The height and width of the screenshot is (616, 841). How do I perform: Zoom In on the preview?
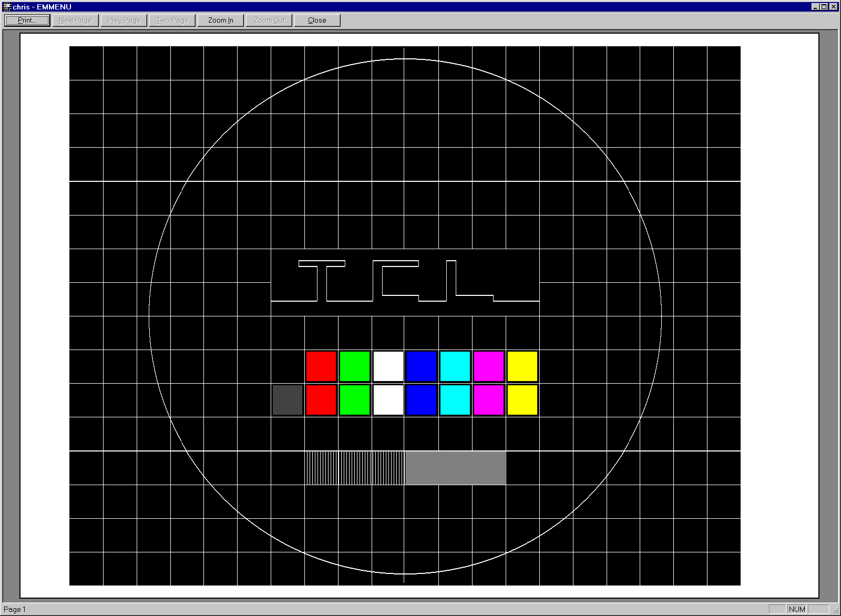[221, 20]
